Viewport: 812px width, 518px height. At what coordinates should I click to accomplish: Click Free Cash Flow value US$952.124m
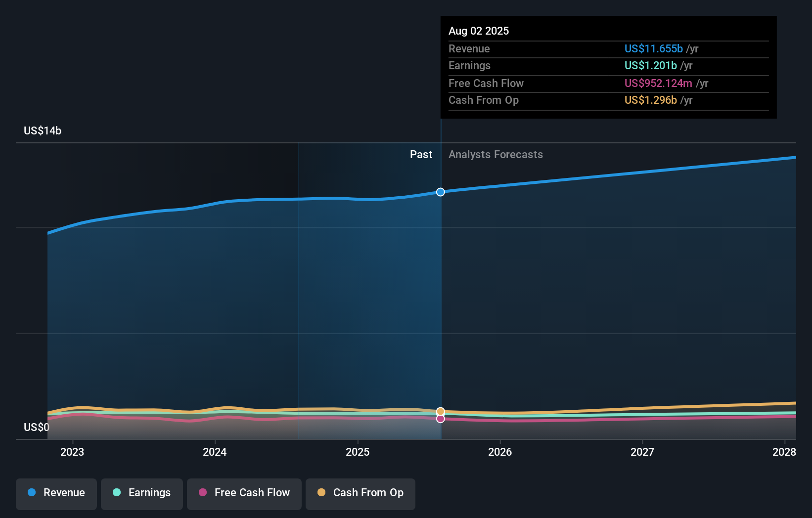(658, 83)
